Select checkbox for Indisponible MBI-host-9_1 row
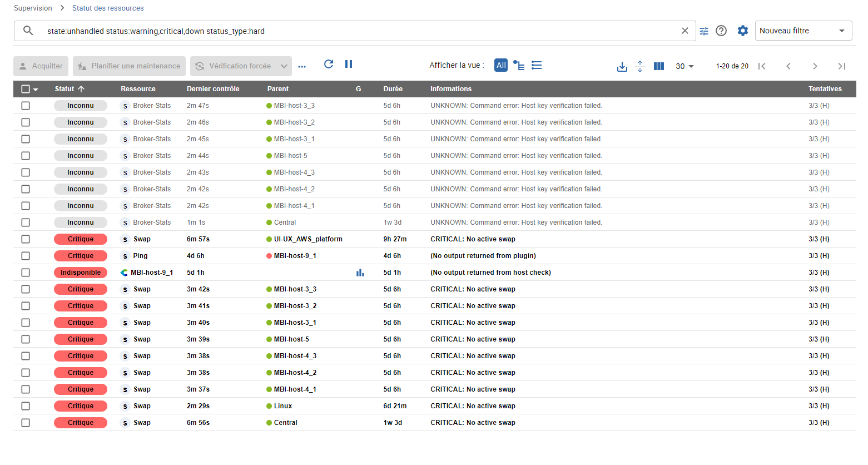The image size is (868, 465). click(x=26, y=273)
